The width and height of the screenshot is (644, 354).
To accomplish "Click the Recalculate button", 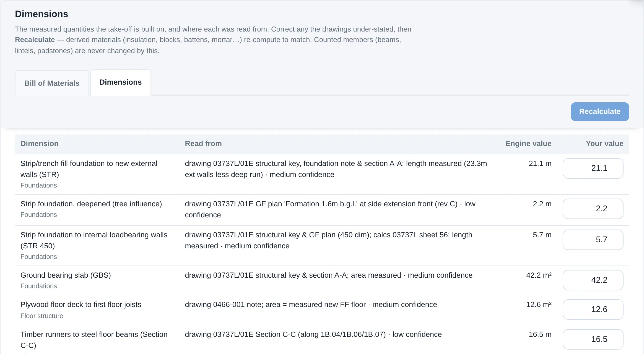I will (600, 112).
